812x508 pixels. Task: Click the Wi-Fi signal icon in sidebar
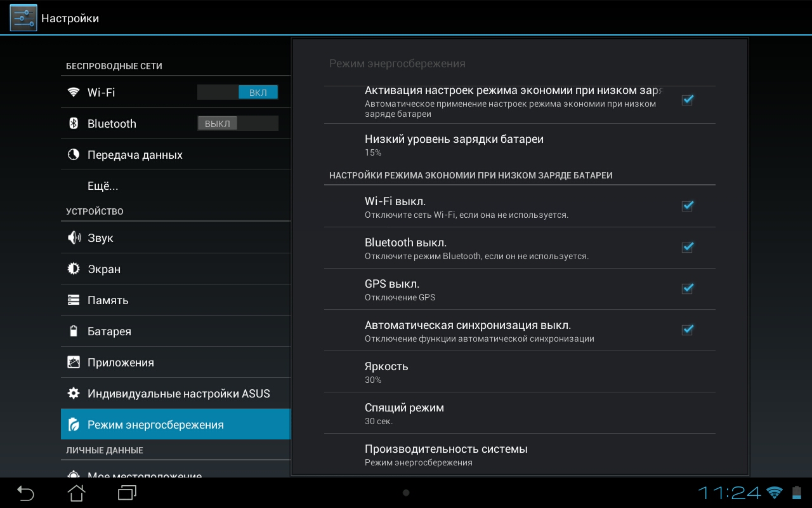coord(74,92)
